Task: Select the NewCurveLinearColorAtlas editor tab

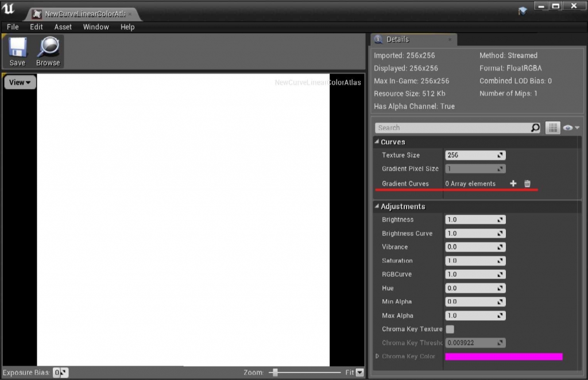Action: 83,14
